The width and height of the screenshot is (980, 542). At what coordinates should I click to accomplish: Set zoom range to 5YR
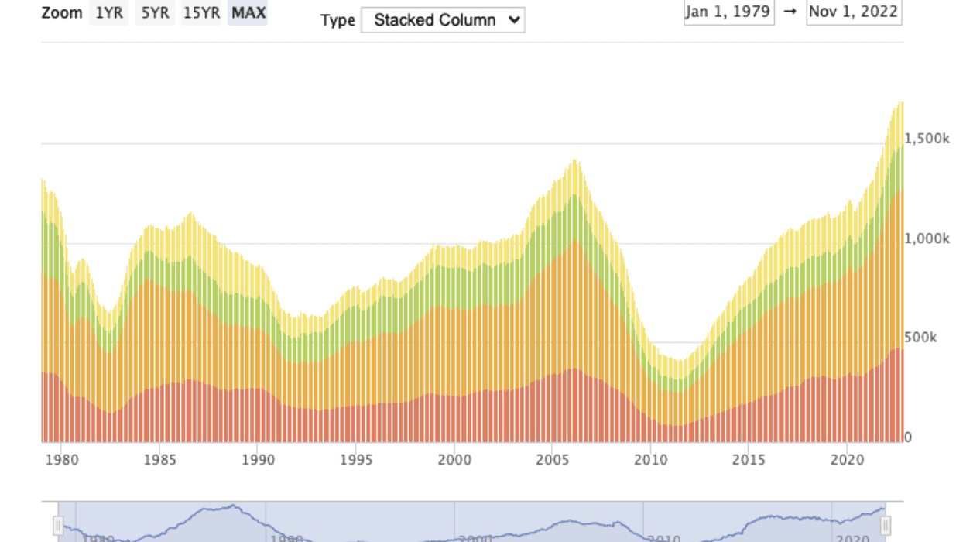coord(154,14)
